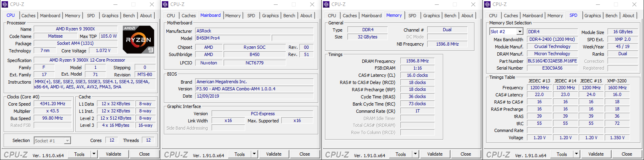The width and height of the screenshot is (644, 160).
Task: Click Tools button in the SPD window
Action: [x=562, y=154]
